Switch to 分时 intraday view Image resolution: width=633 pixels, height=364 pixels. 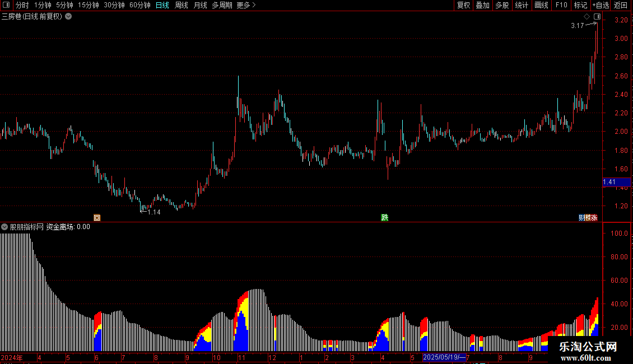[x=22, y=5]
